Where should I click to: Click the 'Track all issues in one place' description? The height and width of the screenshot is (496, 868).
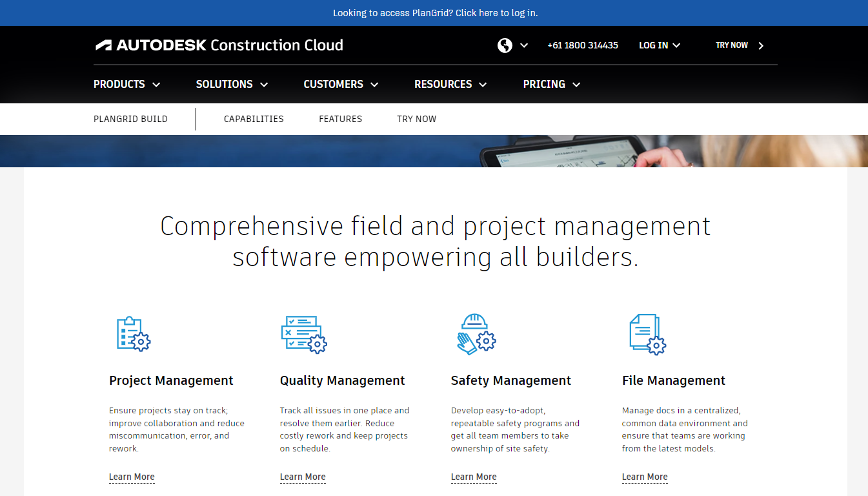click(x=345, y=429)
